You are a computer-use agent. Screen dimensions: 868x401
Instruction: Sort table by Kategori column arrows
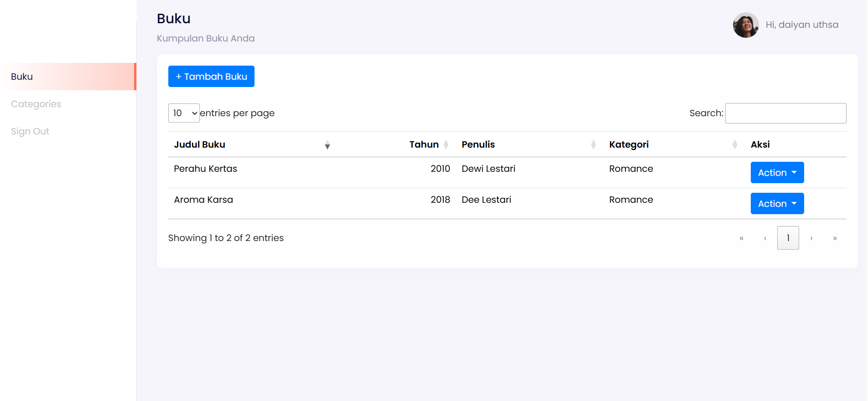(734, 144)
